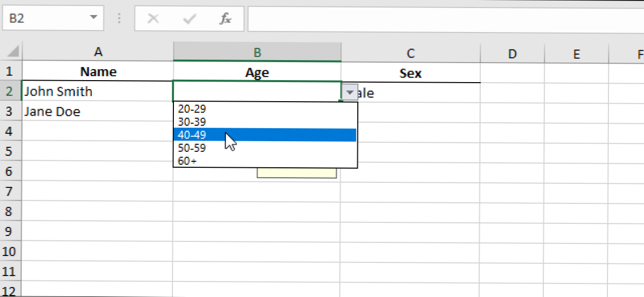644x297 pixels.
Task: Click the Cancel X icon in formula bar
Action: 153,19
